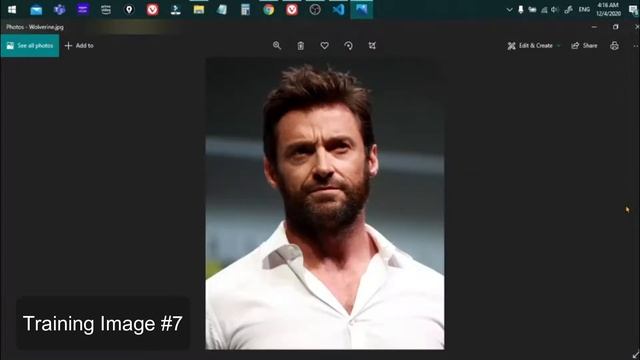This screenshot has height=360, width=640.
Task: Rotate the Wolverine photo
Action: point(348,46)
